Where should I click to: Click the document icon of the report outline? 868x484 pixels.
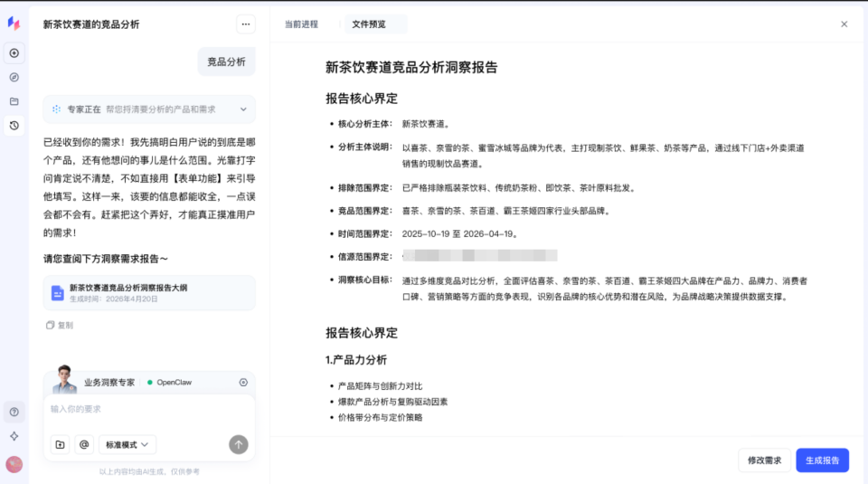coord(58,293)
